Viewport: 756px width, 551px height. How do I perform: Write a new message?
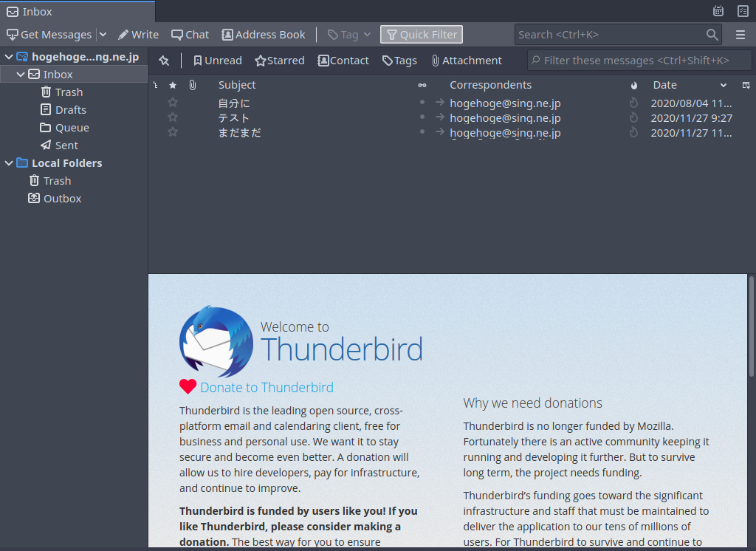click(x=138, y=35)
